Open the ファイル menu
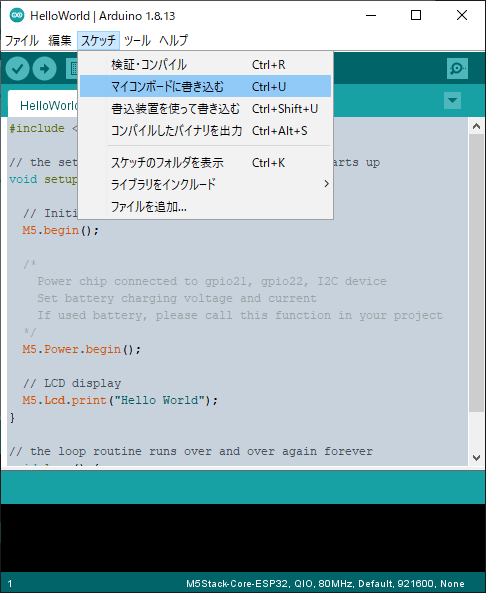The height and width of the screenshot is (593, 486). point(22,40)
